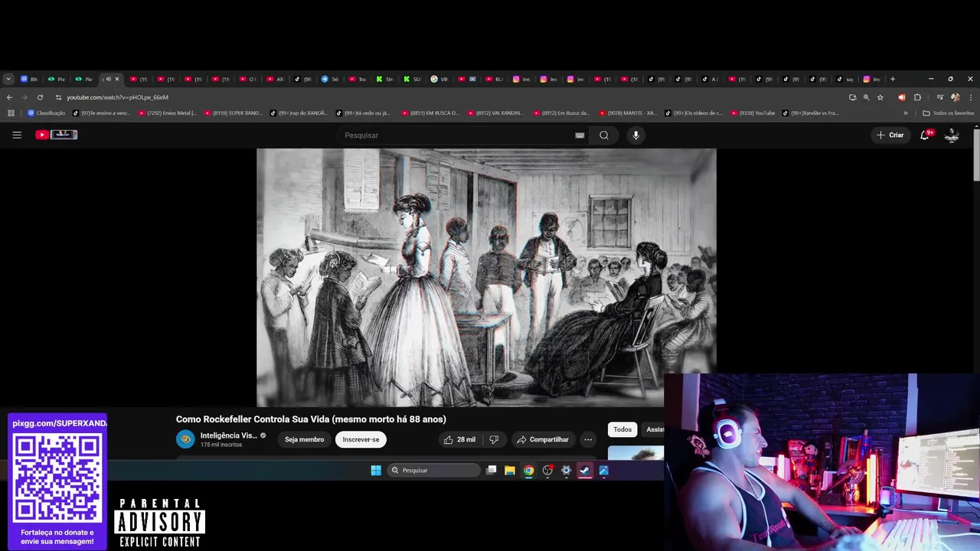980x551 pixels.
Task: Open the YouTube hamburger guide menu
Action: pos(17,135)
